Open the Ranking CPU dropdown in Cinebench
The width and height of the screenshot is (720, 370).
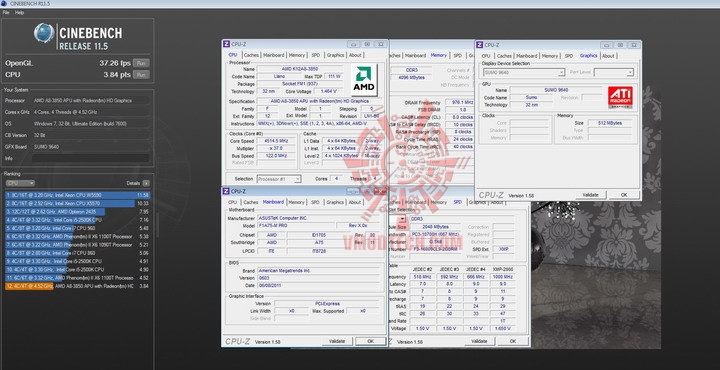(20, 183)
